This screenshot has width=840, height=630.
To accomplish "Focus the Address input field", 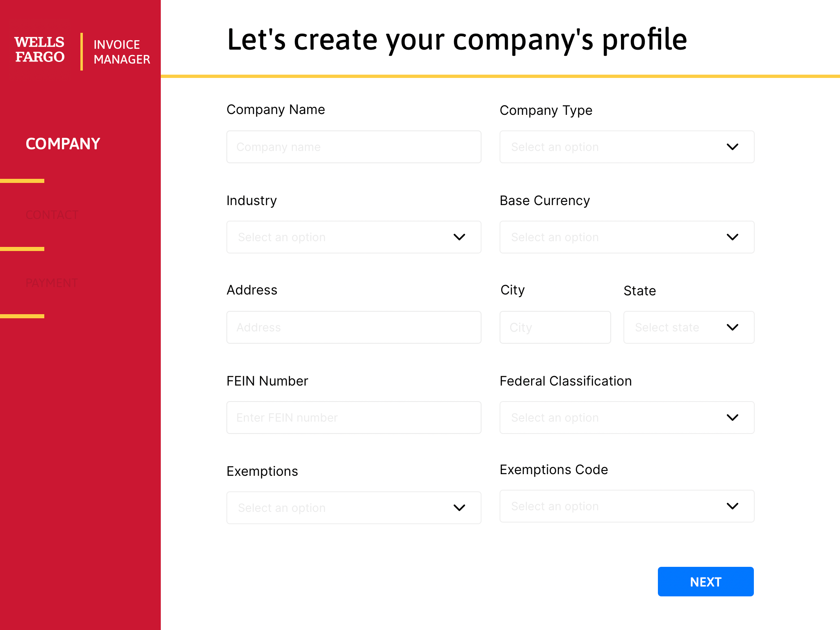I will (x=354, y=327).
